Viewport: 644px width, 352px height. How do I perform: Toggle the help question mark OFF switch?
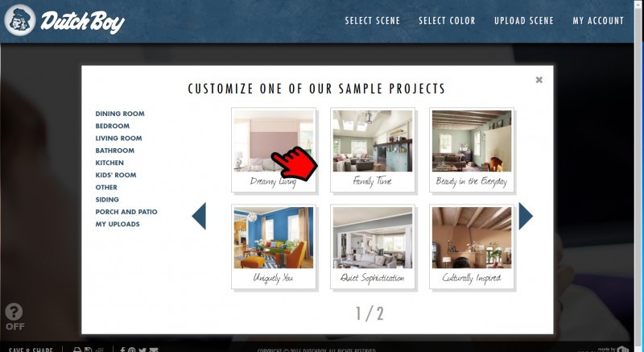[x=14, y=317]
